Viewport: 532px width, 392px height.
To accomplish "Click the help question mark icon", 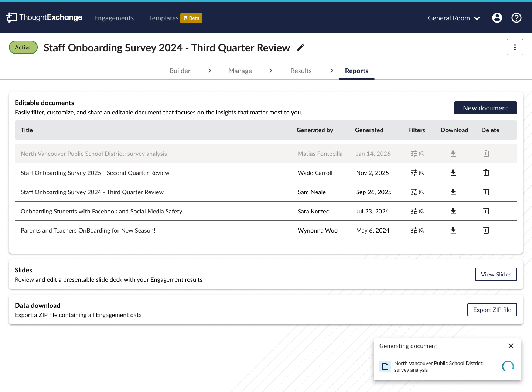I will (516, 18).
